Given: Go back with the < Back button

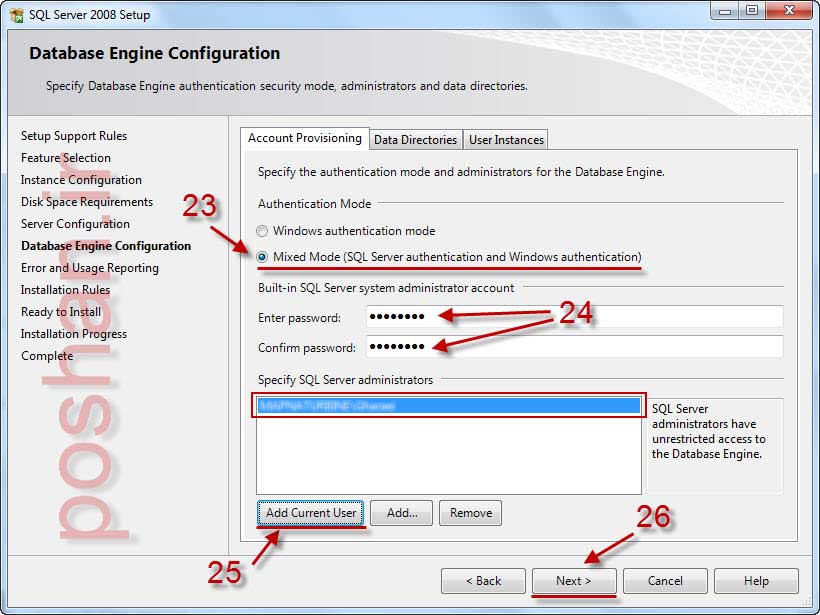Looking at the screenshot, I should click(x=482, y=581).
